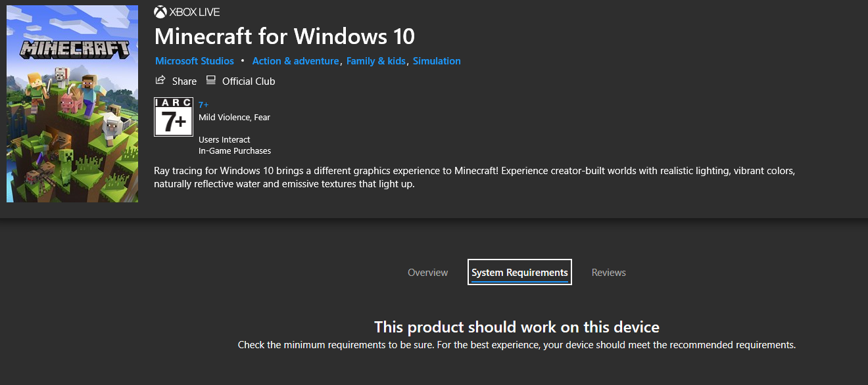
Task: Switch to the Overview tab
Action: [x=427, y=272]
